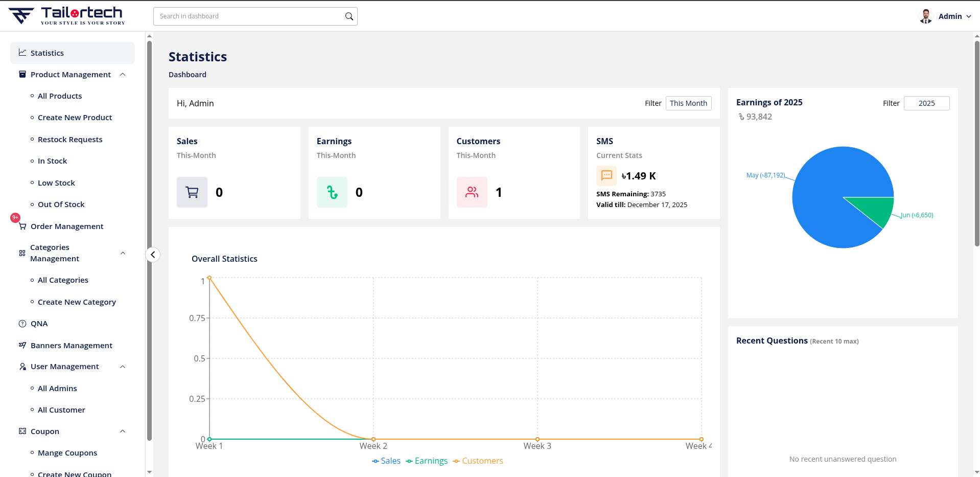Click the 9+ notification badge
The image size is (980, 477).
tap(15, 218)
